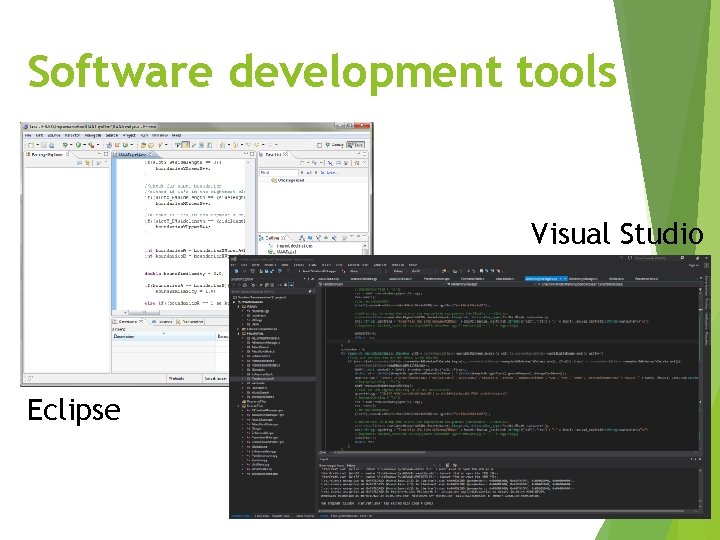The image size is (720, 540).
Task: Click the Outline panel scrollbar in Eclipse
Action: (x=365, y=250)
